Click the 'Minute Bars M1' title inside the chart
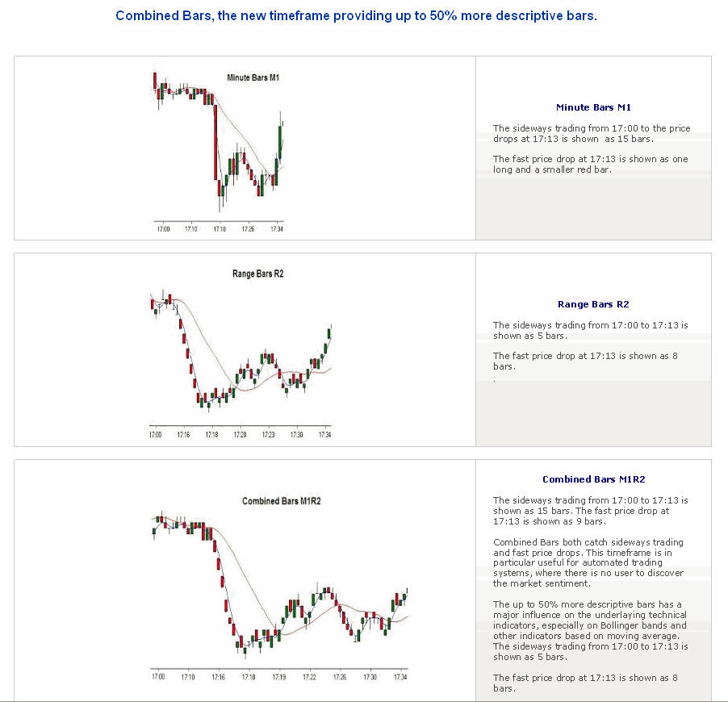This screenshot has width=728, height=702. 253,77
